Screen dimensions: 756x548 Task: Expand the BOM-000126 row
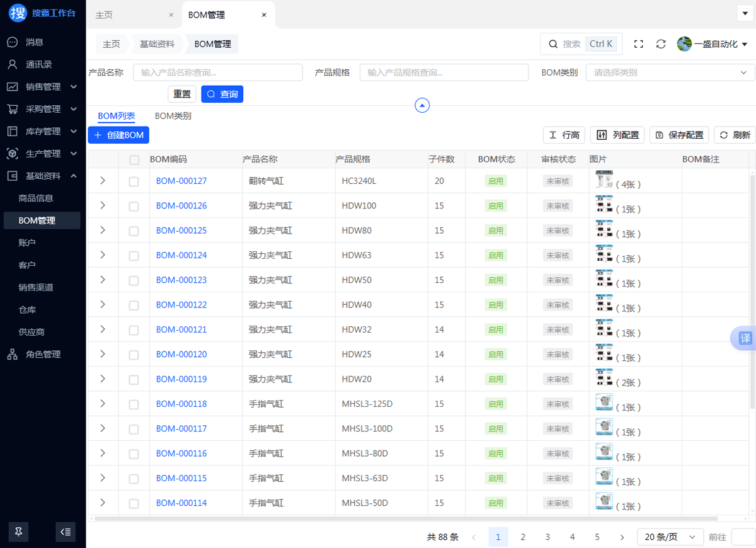(103, 205)
